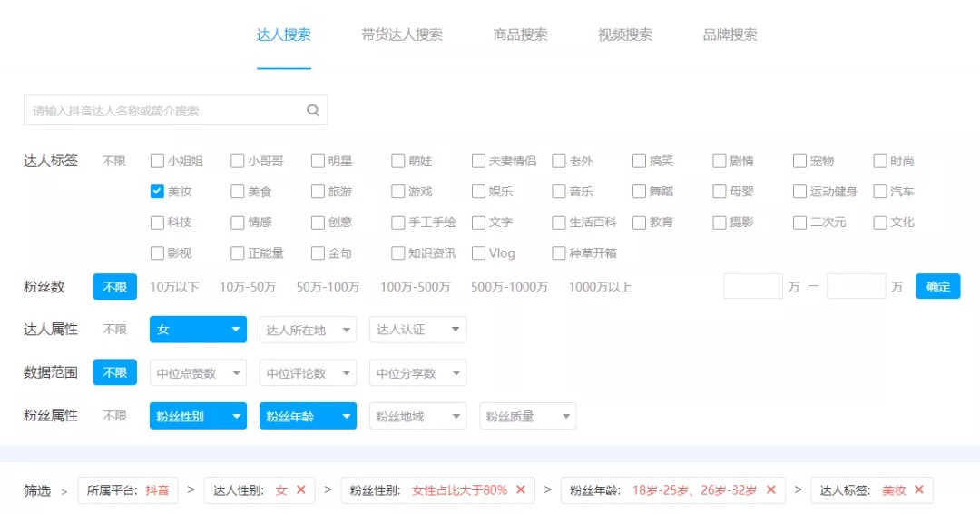The height and width of the screenshot is (514, 980).
Task: Remove the 达人性别 女 filter tag
Action: click(x=301, y=489)
